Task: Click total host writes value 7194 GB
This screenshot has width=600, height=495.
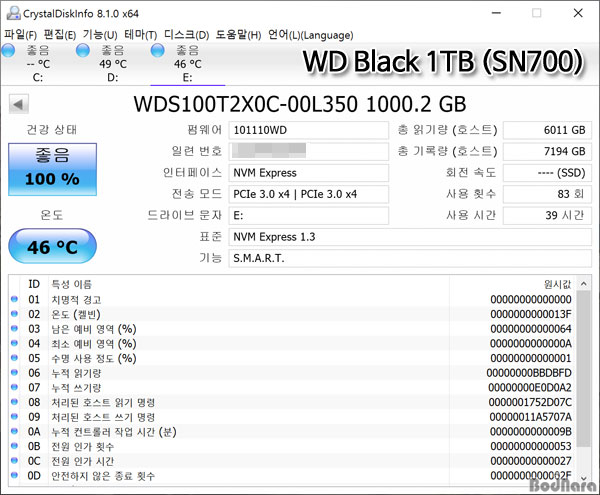Action: pyautogui.click(x=547, y=151)
